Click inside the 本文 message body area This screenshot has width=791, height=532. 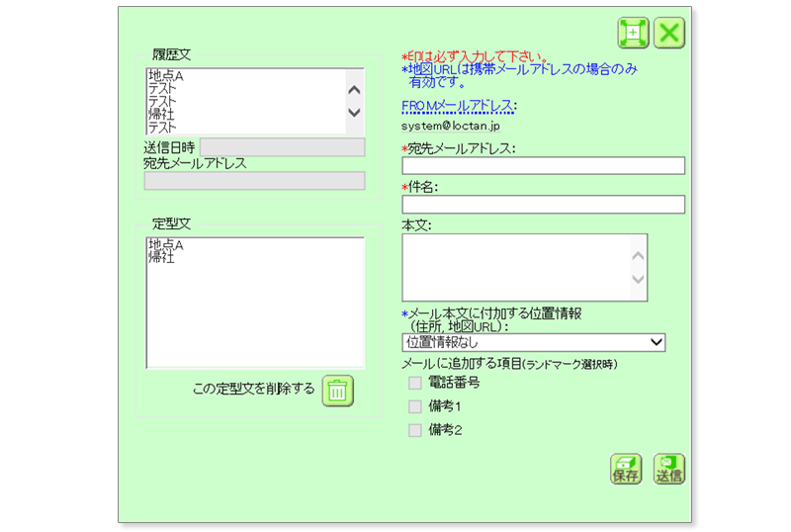[x=516, y=265]
